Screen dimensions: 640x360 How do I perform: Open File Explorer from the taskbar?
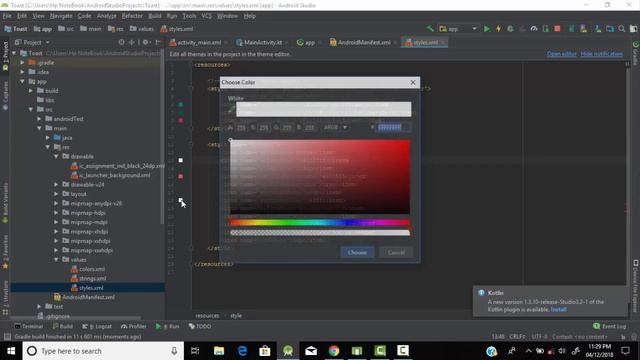[x=219, y=351]
